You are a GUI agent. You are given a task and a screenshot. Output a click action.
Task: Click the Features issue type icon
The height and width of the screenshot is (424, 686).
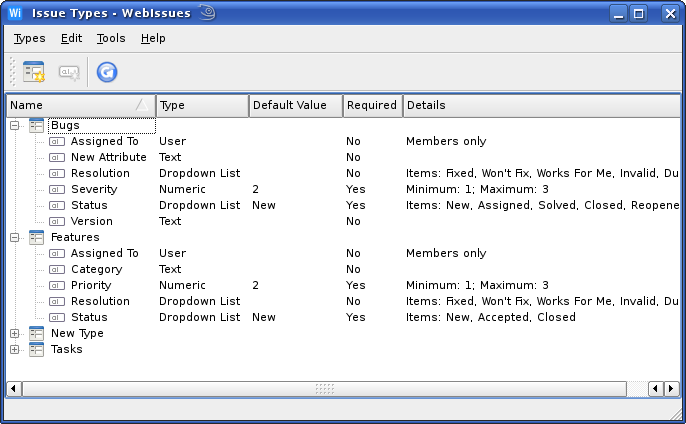[37, 237]
